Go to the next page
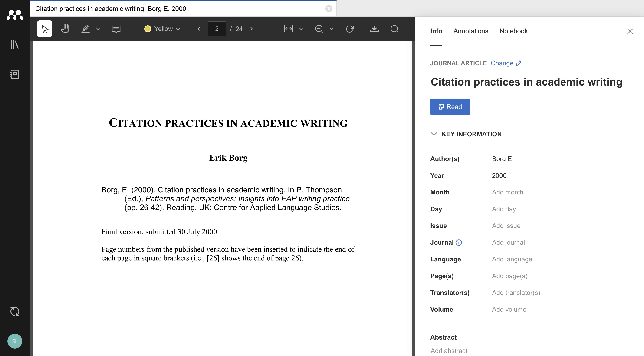Image resolution: width=644 pixels, height=356 pixels. click(x=252, y=29)
